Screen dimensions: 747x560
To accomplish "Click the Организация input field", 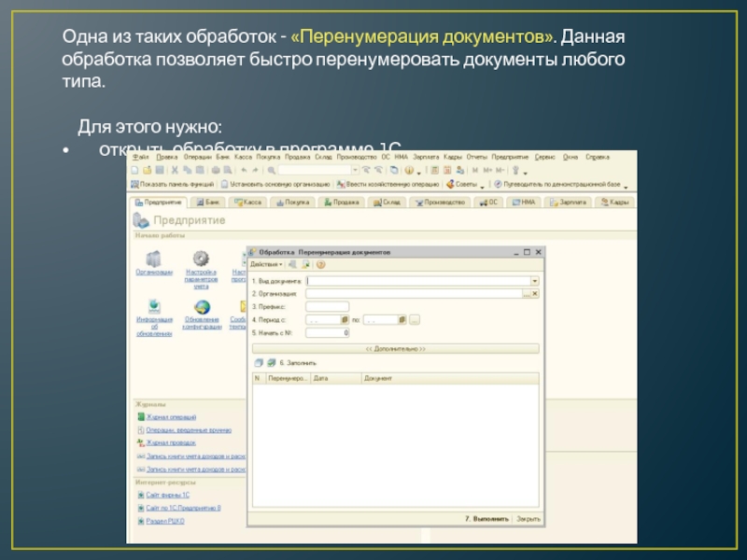I will [414, 294].
